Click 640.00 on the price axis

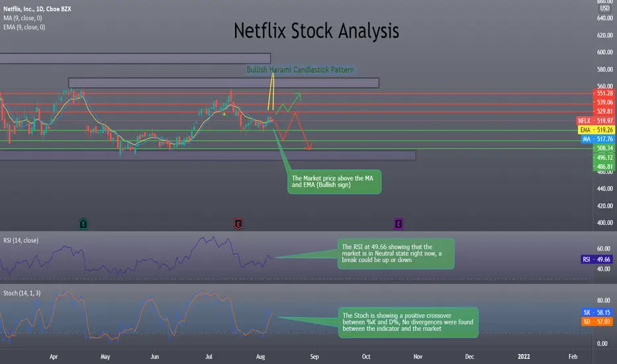tap(605, 18)
